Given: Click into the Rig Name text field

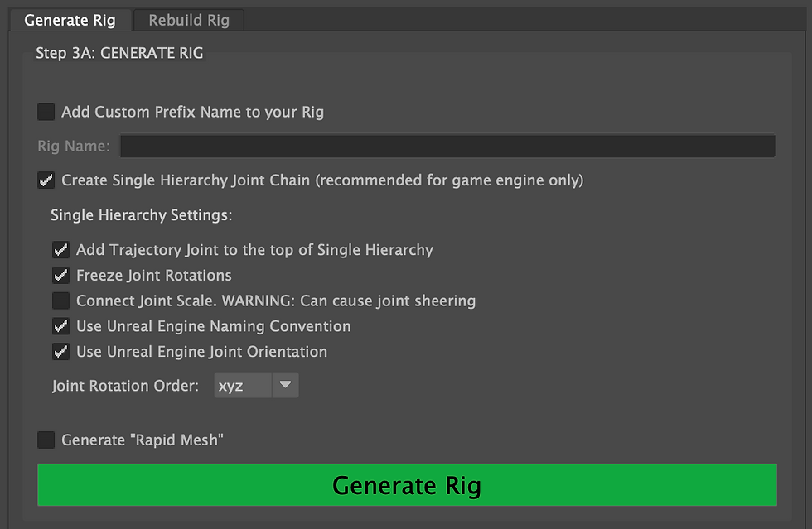Looking at the screenshot, I should click(x=447, y=147).
